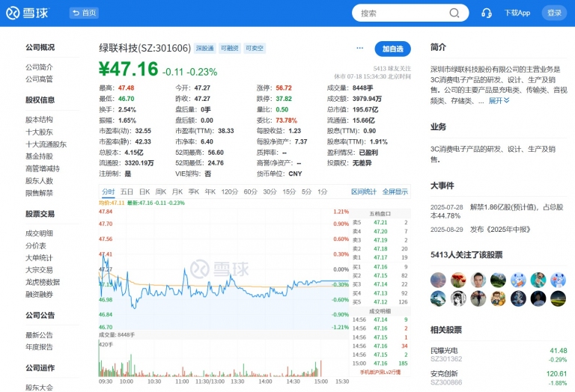This screenshot has height=392, width=575.
Task: Open 成交明细 sidebar link
Action: (39, 233)
